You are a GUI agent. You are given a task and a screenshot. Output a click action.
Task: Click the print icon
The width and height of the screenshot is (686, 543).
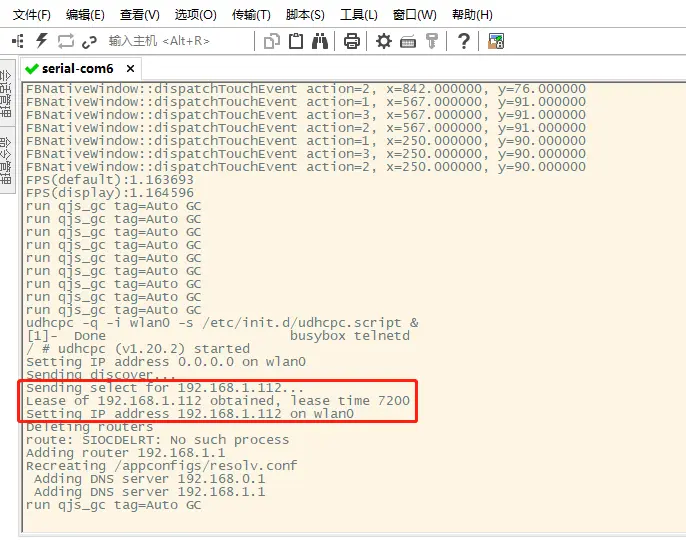click(352, 41)
